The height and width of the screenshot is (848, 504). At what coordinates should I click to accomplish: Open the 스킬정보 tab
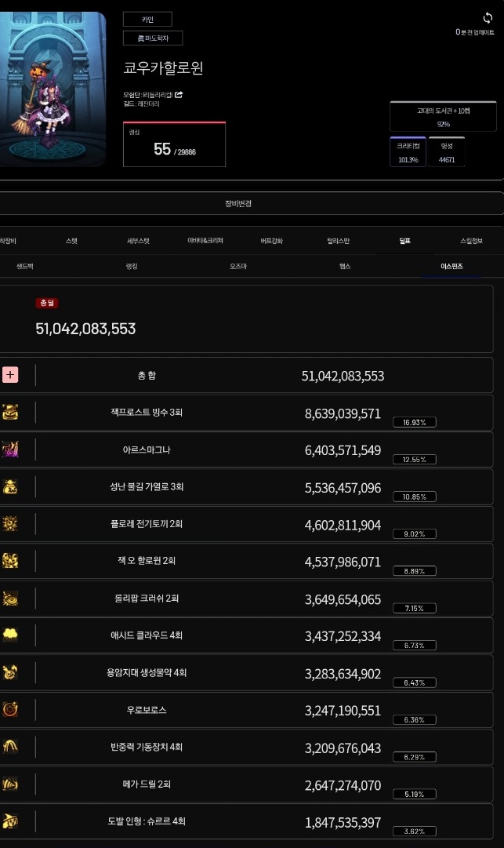coord(471,241)
